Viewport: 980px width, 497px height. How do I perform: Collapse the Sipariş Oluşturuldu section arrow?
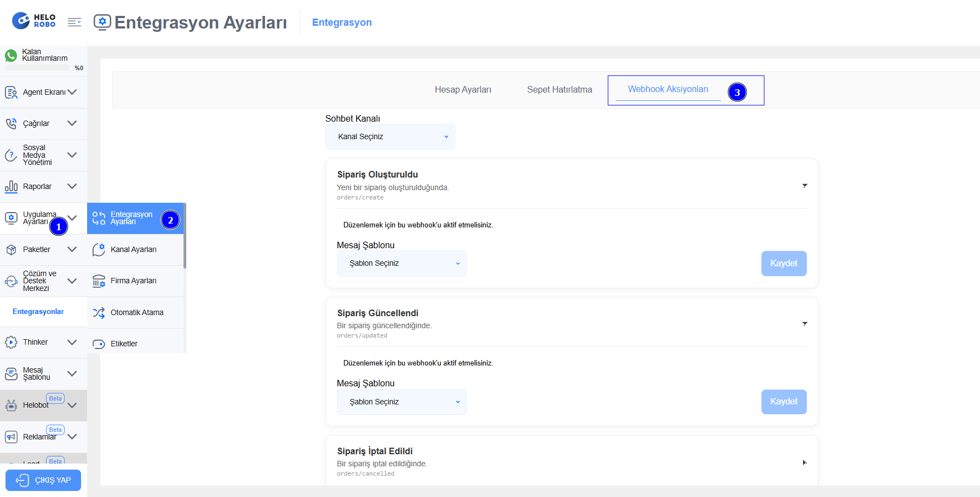(805, 186)
